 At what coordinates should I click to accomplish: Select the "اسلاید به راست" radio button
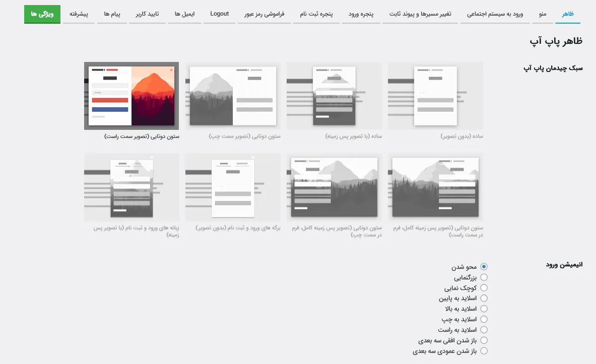484,330
